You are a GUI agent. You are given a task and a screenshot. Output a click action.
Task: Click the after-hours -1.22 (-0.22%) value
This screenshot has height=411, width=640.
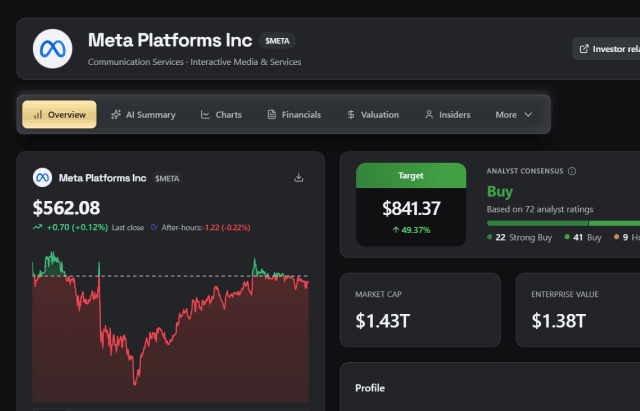point(227,228)
